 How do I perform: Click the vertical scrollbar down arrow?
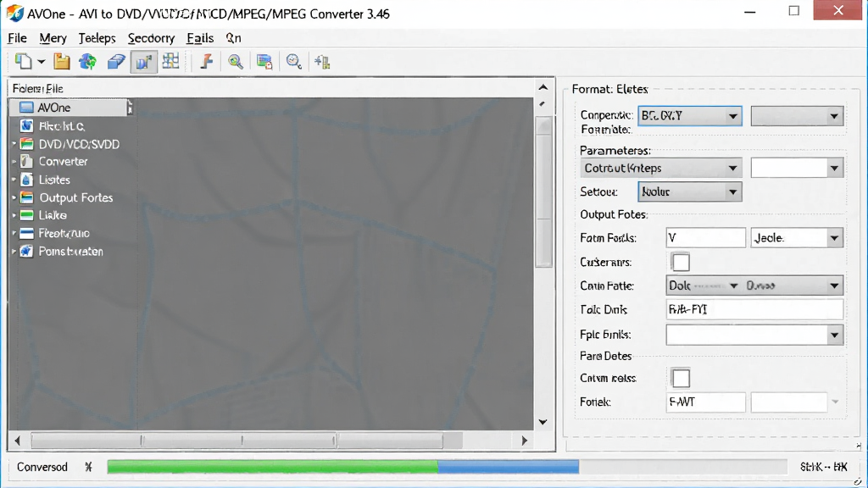pos(543,422)
